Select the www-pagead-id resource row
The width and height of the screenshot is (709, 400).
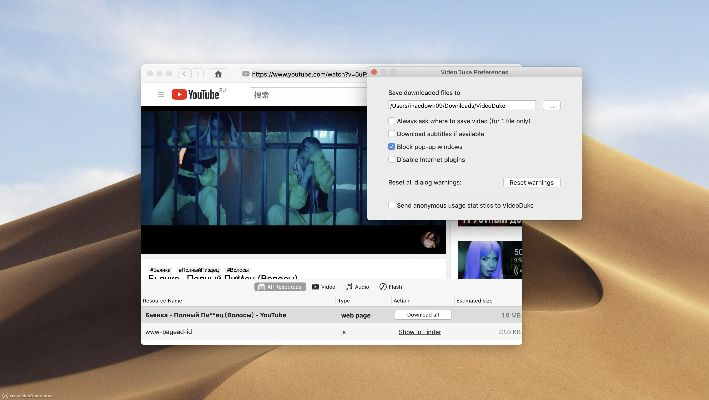point(331,332)
